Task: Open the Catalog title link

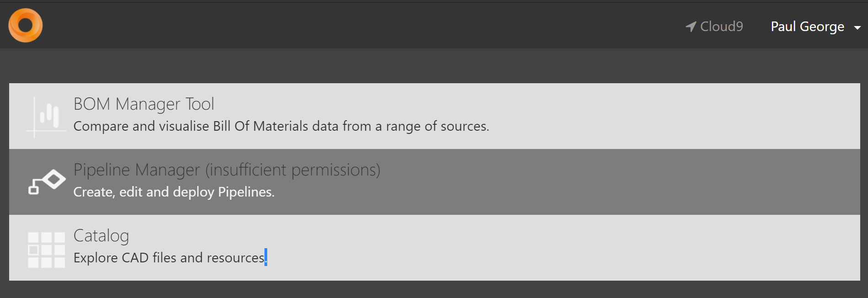Action: tap(101, 236)
